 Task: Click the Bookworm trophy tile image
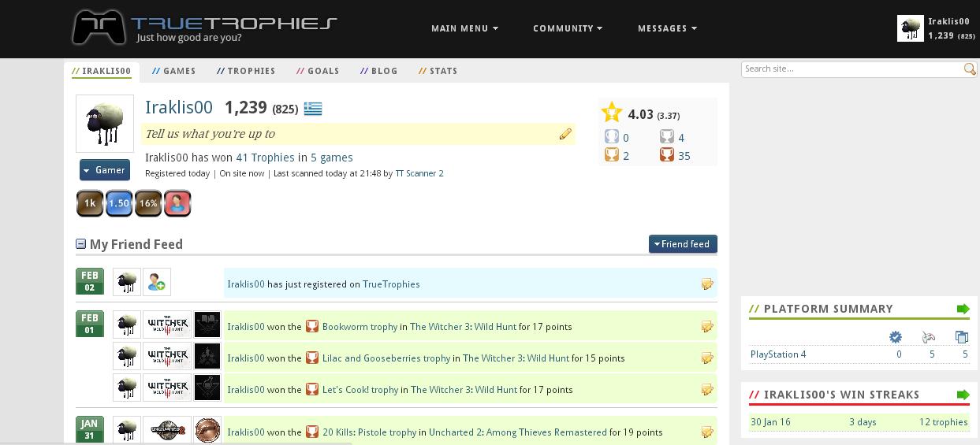click(x=207, y=324)
